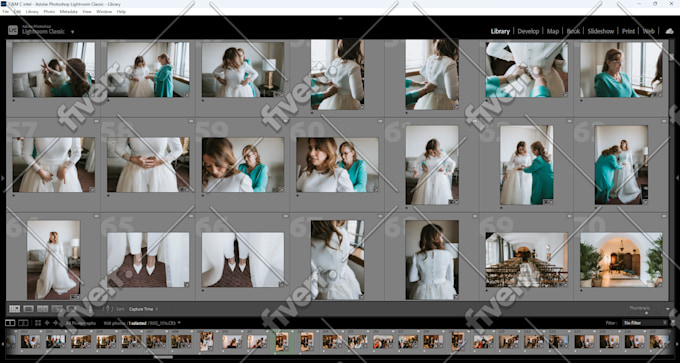Go forward with the filmstrip right arrow
The width and height of the screenshot is (680, 363).
pyautogui.click(x=56, y=323)
